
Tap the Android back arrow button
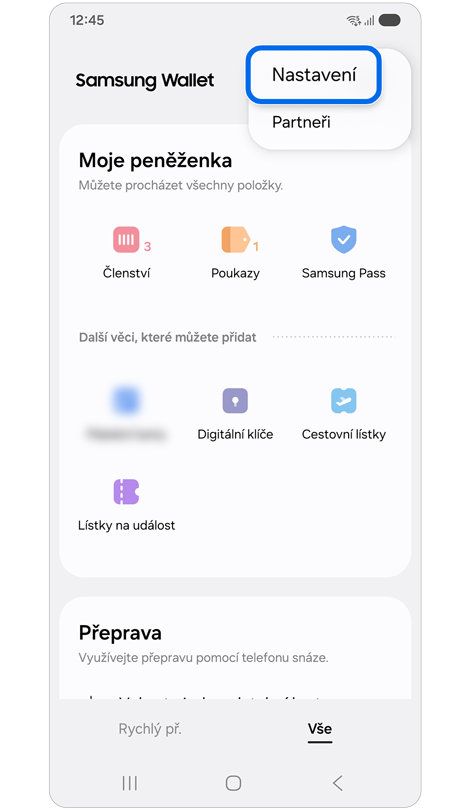pyautogui.click(x=338, y=783)
